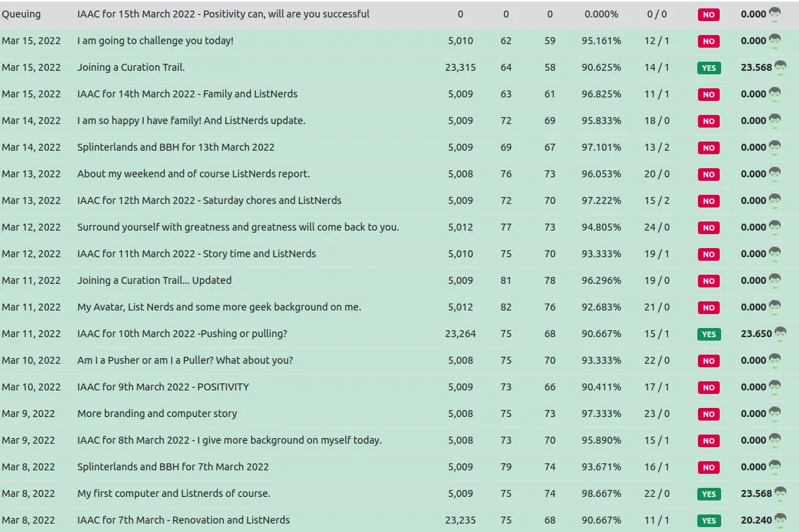Click the nerd face icon in the Queuing row
Image resolution: width=799 pixels, height=532 pixels.
click(774, 14)
